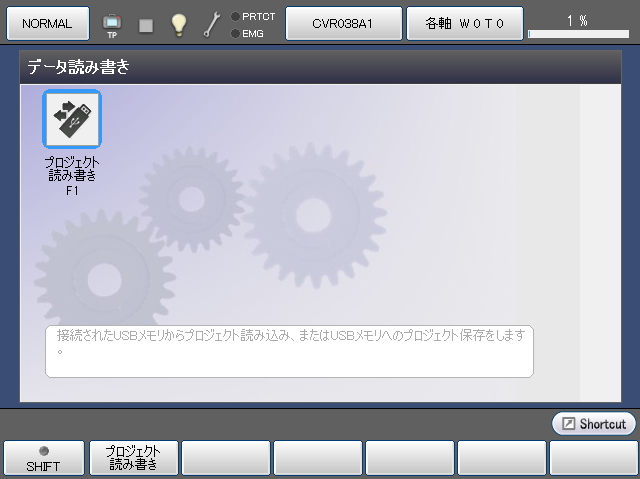Viewport: 640px width, 479px height.
Task: Click the wrench maintenance icon
Action: click(x=212, y=24)
